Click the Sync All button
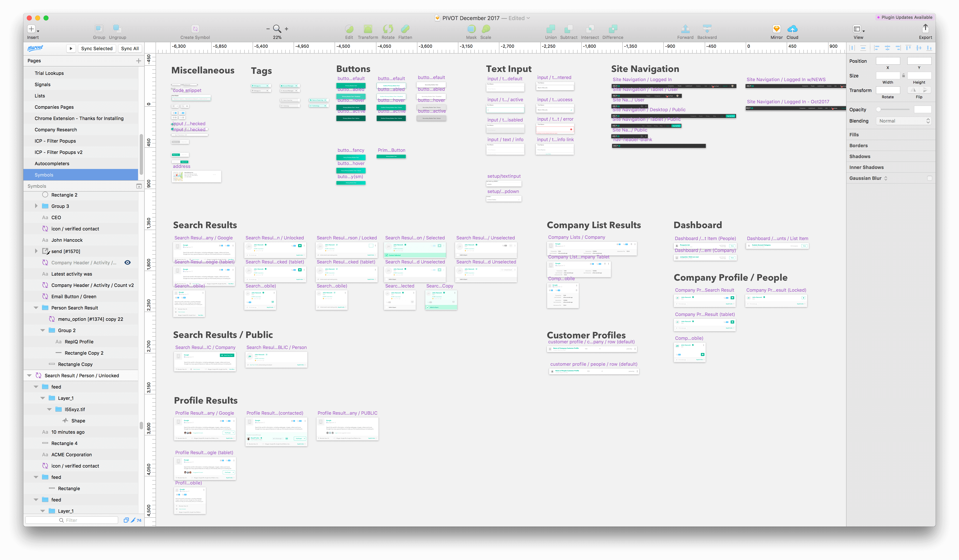 [x=130, y=49]
